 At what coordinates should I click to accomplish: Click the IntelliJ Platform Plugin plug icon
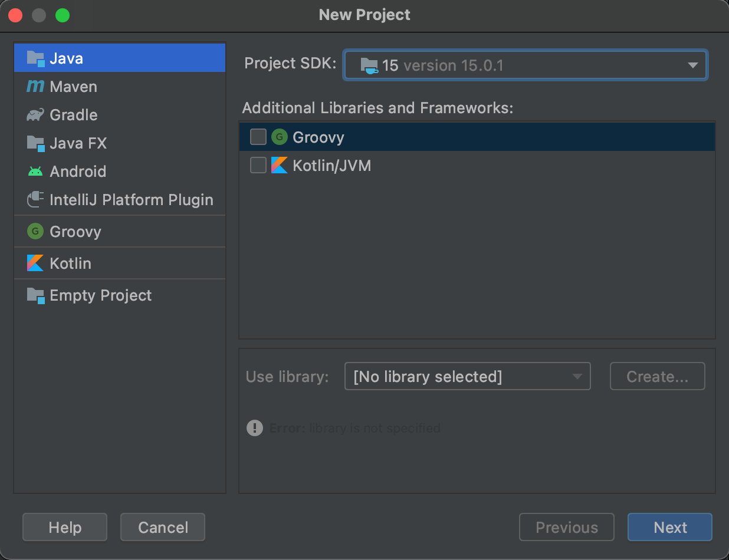click(35, 200)
